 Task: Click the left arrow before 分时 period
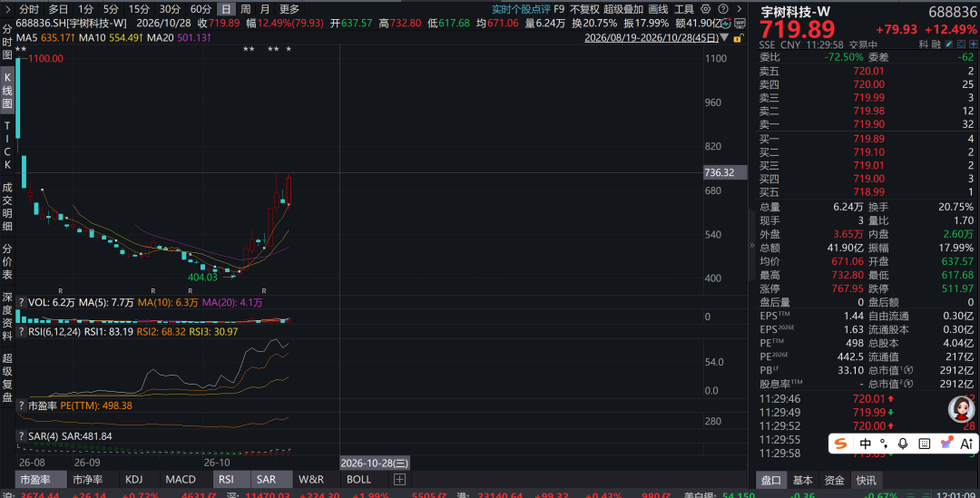7,9
